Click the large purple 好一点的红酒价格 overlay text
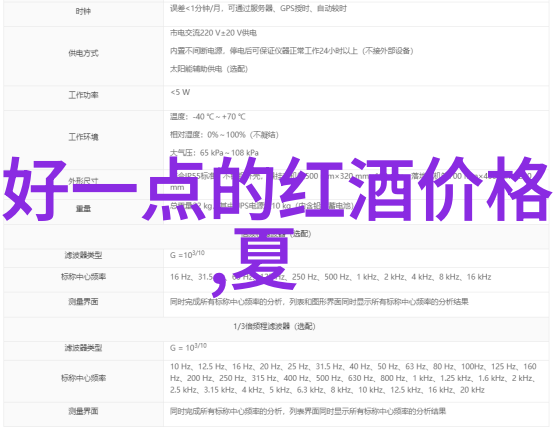The height and width of the screenshot is (431, 554). coord(277,189)
